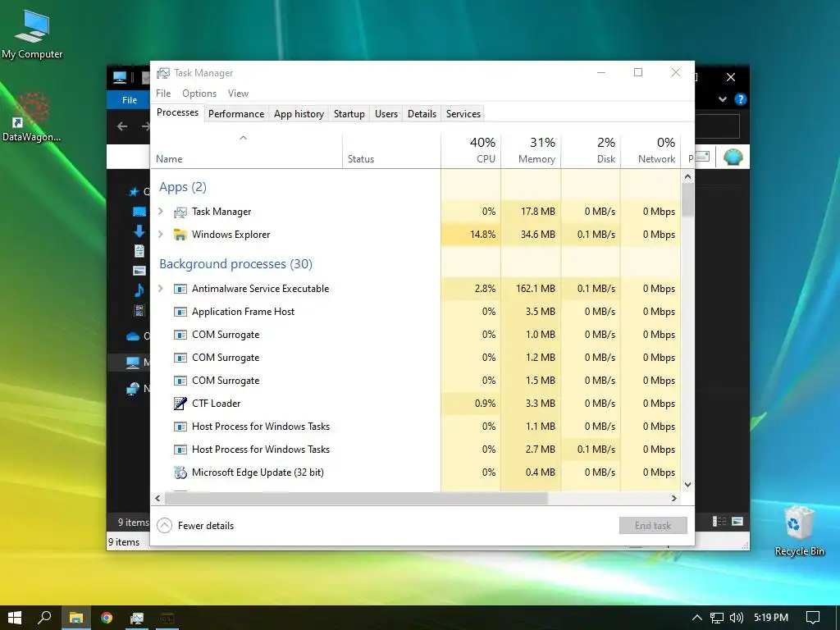Click the Microsoft Edge Update icon
840x630 pixels.
[180, 472]
